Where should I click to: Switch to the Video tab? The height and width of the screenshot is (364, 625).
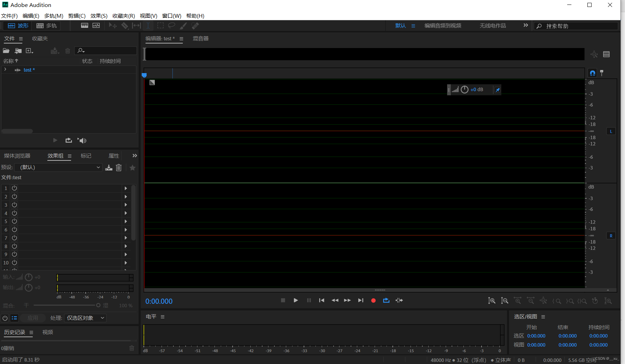pos(48,332)
